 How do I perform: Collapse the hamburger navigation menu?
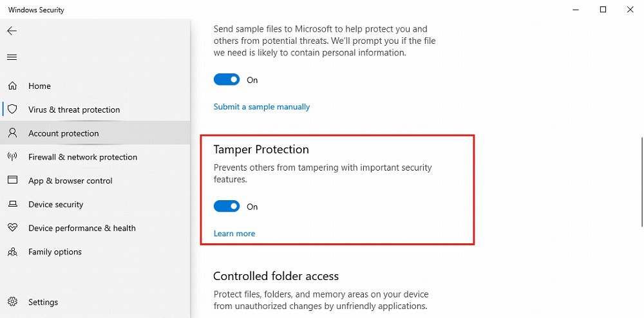point(12,57)
